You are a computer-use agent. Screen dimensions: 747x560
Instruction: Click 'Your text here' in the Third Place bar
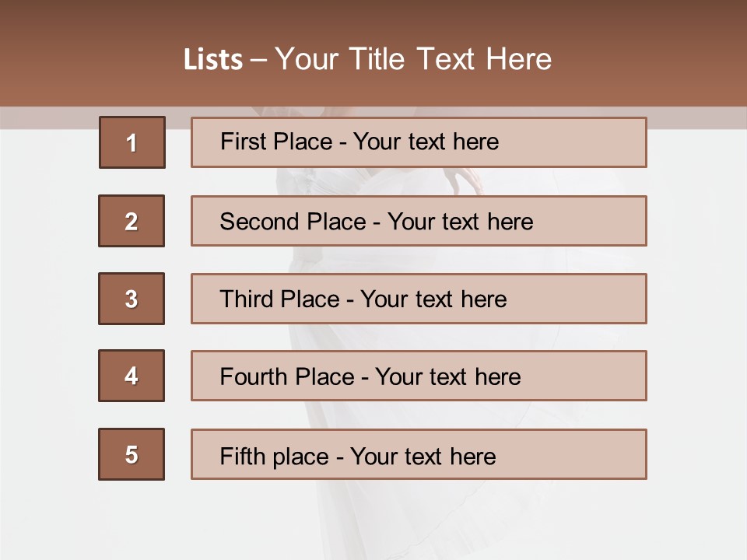433,299
